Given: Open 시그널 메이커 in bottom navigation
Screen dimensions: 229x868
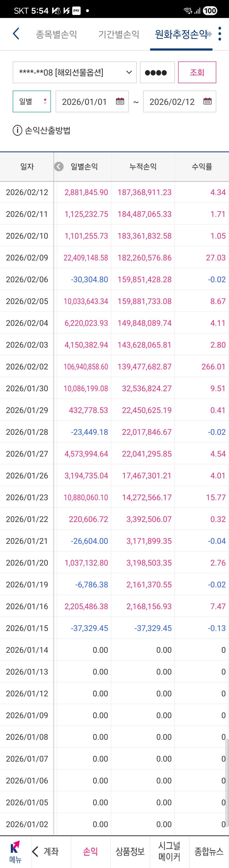Looking at the screenshot, I should tap(169, 852).
